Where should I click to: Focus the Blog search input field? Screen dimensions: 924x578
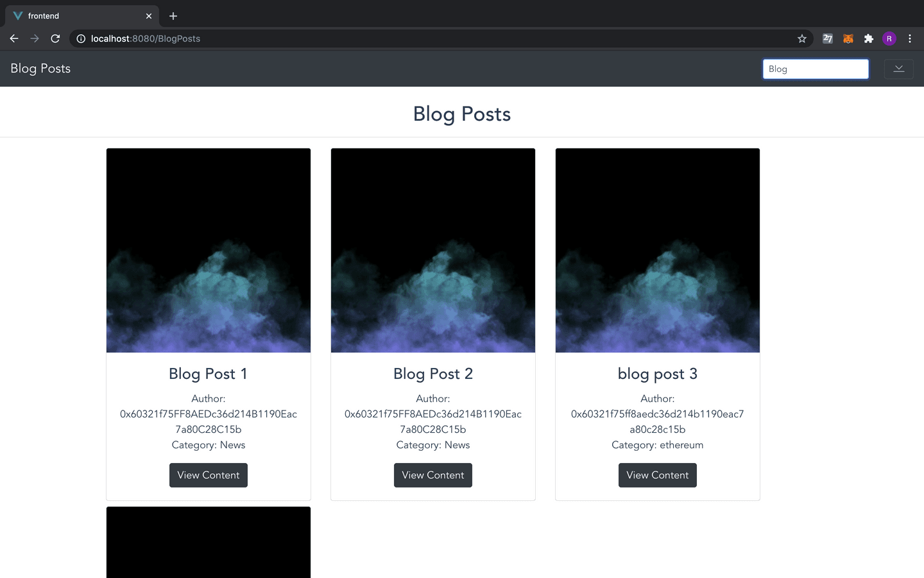(816, 69)
